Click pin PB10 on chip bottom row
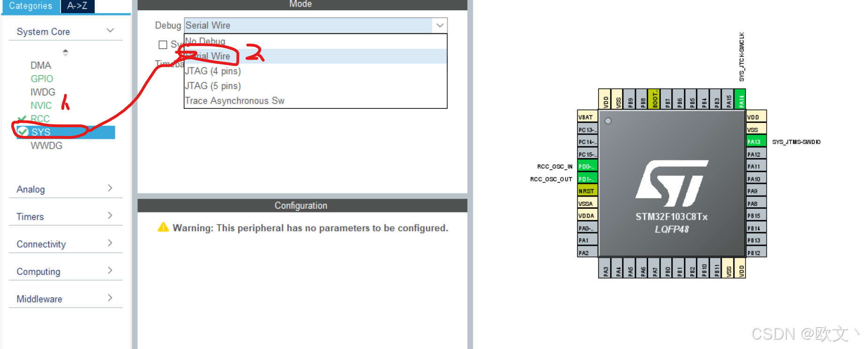Screen dimensions: 868x349 point(704,268)
